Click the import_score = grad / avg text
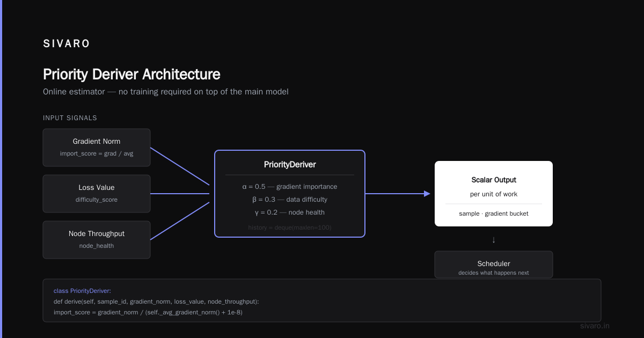This screenshot has height=338, width=644. (97, 153)
